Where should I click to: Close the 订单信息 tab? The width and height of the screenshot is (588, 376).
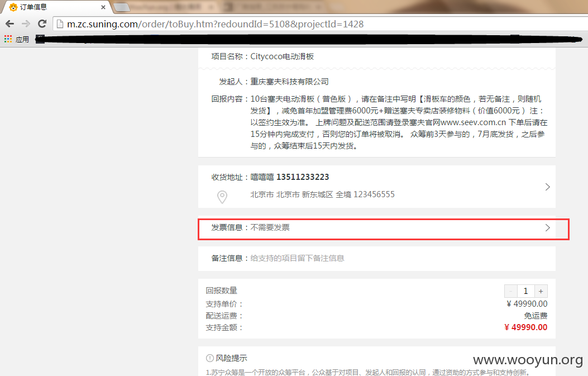[x=103, y=7]
